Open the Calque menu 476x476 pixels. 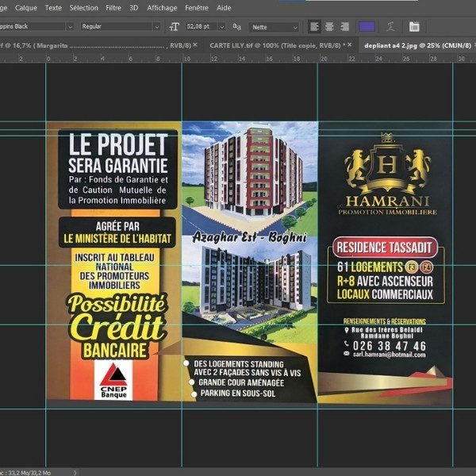25,7
